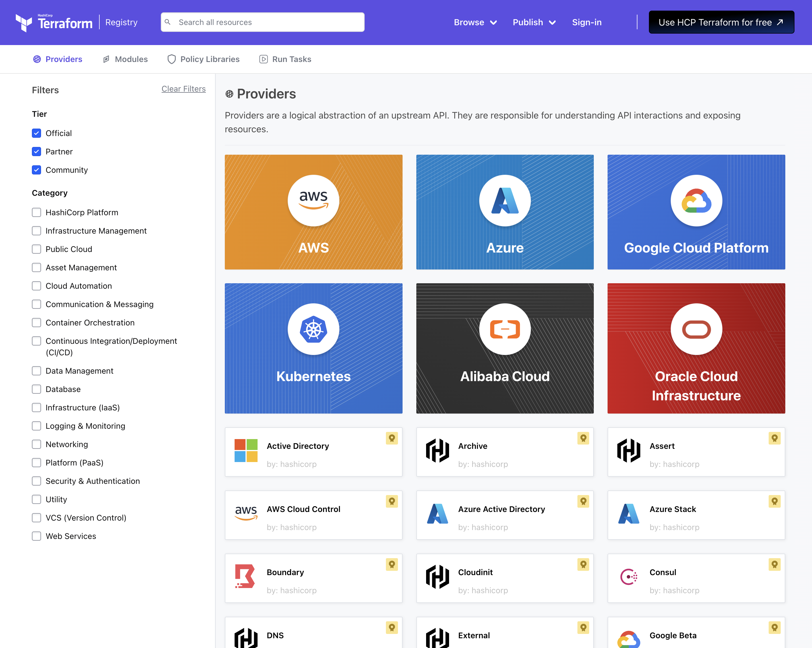Viewport: 812px width, 648px height.
Task: Click the DNS HashiCorp logo
Action: pyautogui.click(x=246, y=638)
